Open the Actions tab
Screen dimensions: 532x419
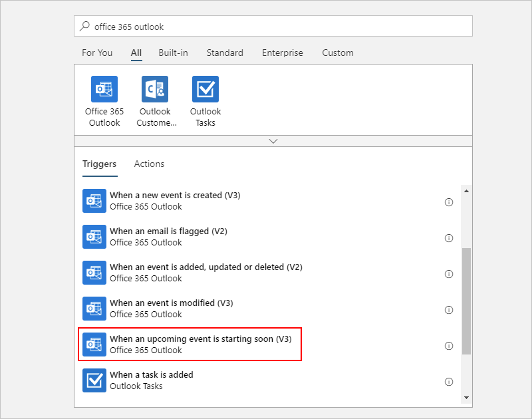pos(149,164)
